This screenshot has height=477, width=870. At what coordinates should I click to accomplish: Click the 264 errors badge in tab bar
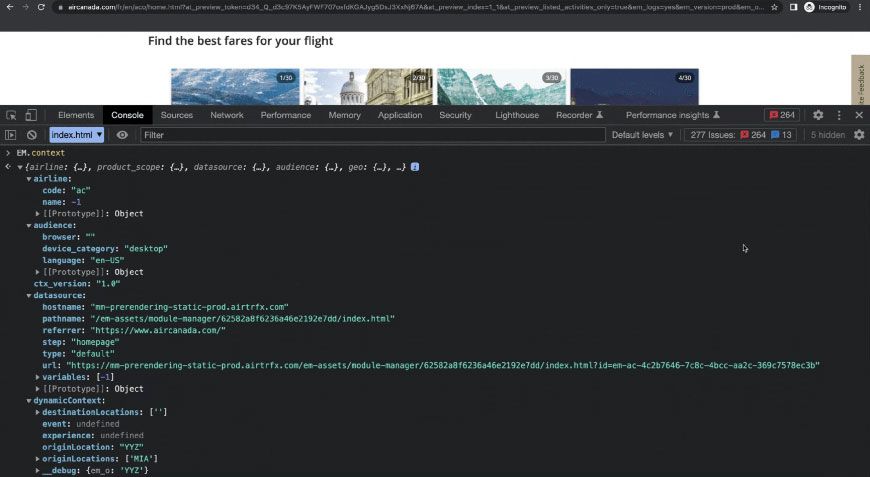coord(782,115)
